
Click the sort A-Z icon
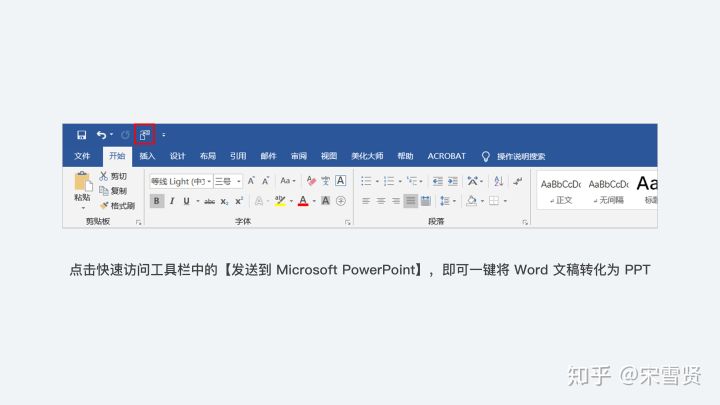[x=499, y=181]
